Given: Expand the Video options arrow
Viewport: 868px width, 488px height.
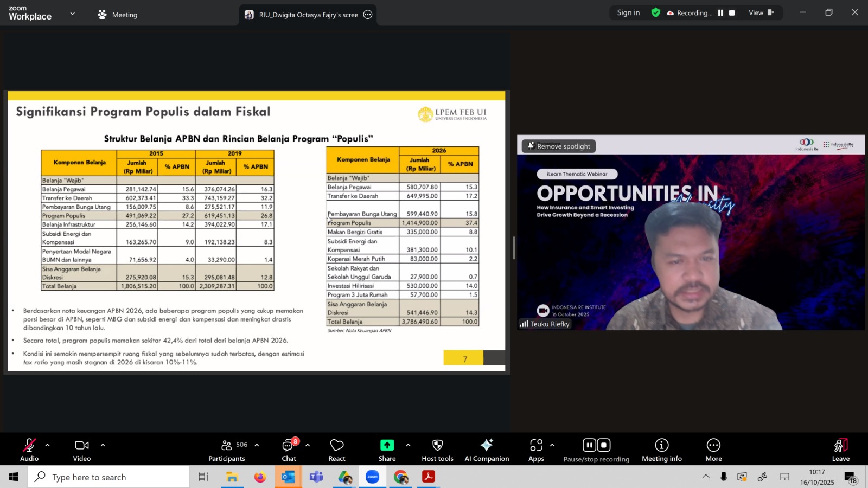Looking at the screenshot, I should point(103,445).
